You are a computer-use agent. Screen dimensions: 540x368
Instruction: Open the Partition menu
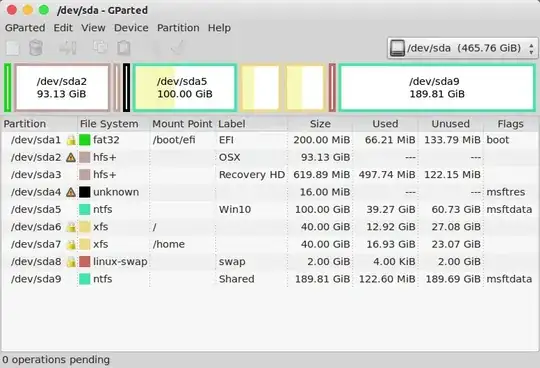pyautogui.click(x=178, y=28)
